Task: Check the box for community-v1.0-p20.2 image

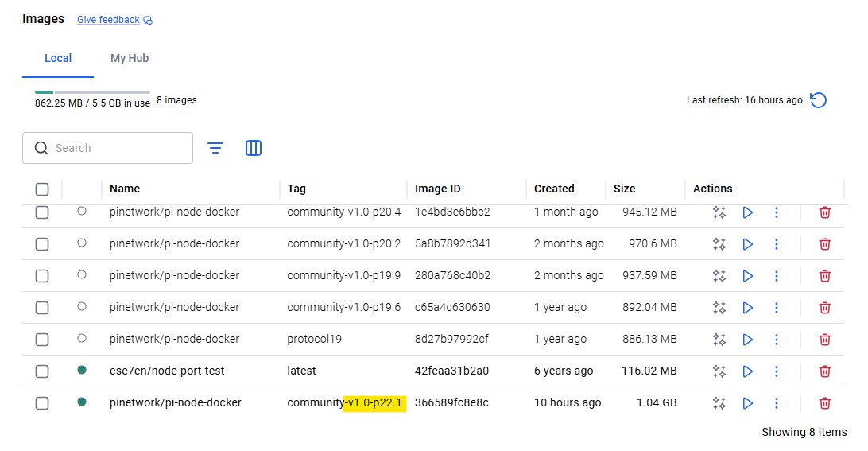Action: pos(42,243)
